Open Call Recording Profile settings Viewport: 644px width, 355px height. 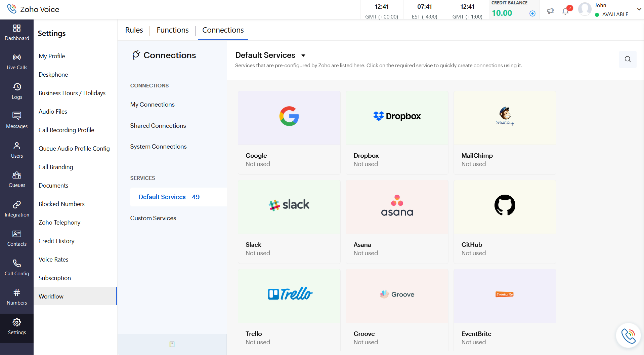[66, 130]
